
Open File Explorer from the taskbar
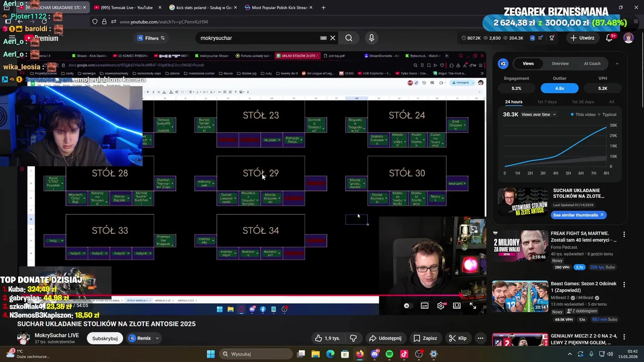[315, 354]
